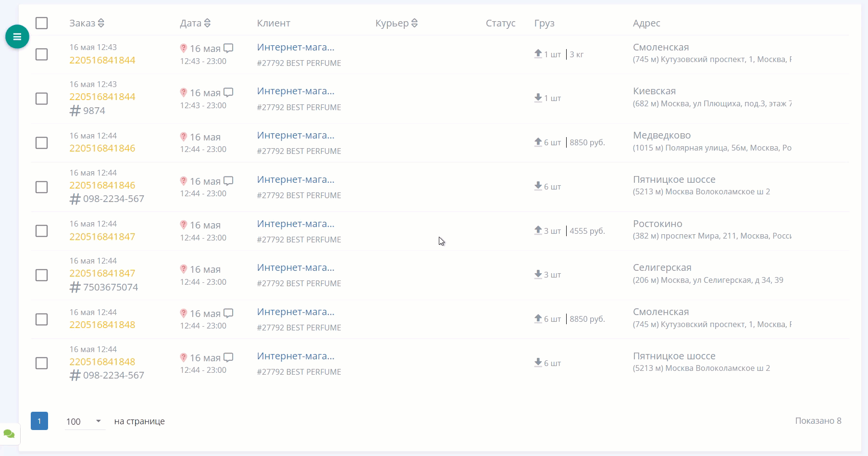Click the Груз column header

pos(544,23)
